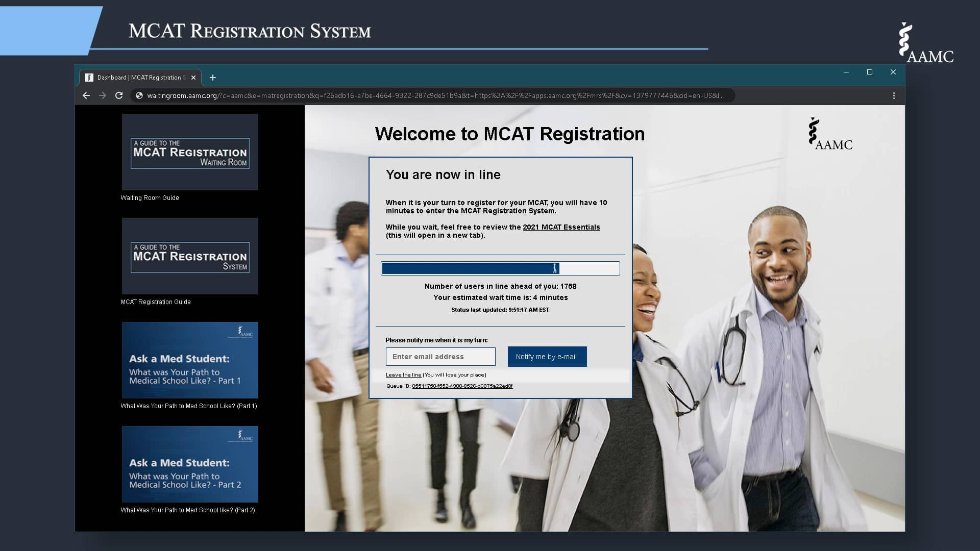Click the tab favicon for the Dashboard tab

pyautogui.click(x=89, y=78)
